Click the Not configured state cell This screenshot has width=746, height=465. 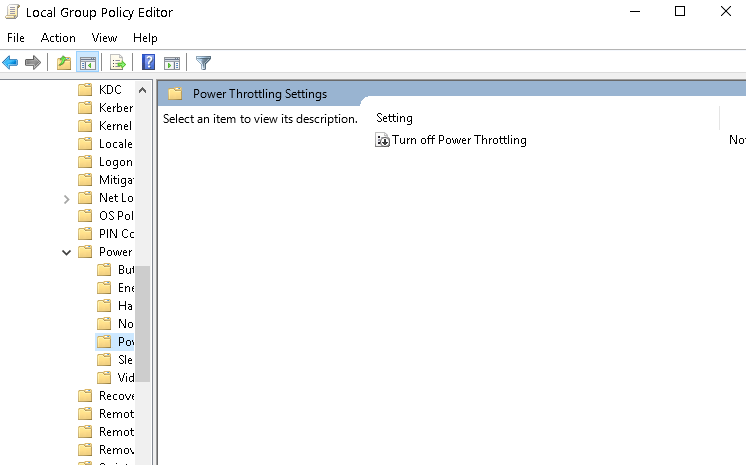pyautogui.click(x=737, y=140)
